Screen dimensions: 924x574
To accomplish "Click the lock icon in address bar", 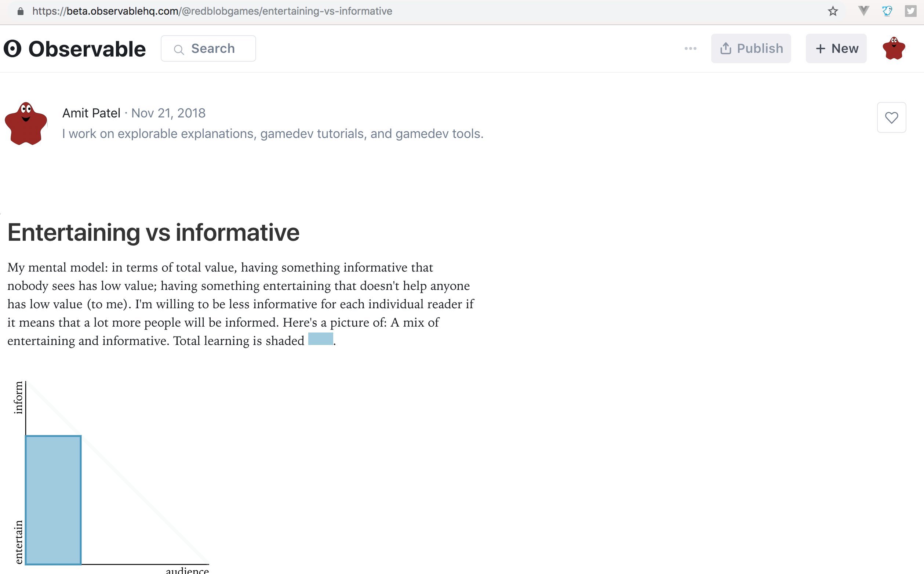I will [x=21, y=11].
